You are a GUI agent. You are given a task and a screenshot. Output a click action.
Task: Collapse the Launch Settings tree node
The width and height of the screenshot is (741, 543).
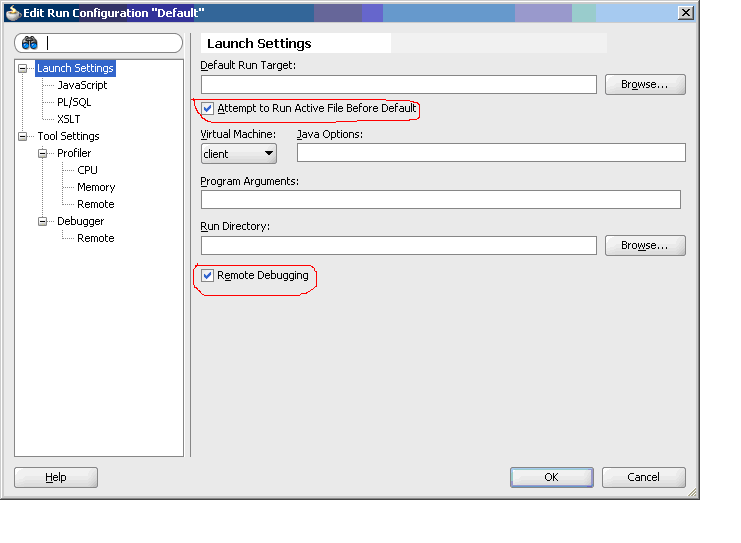click(x=22, y=69)
